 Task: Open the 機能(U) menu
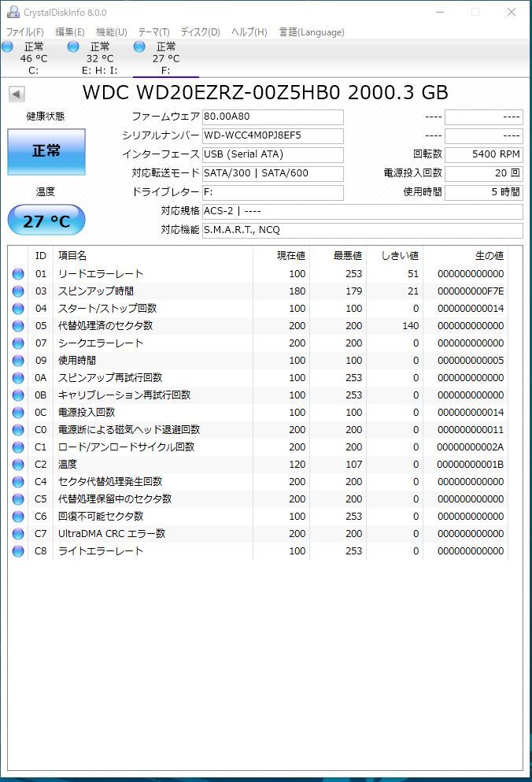click(111, 32)
